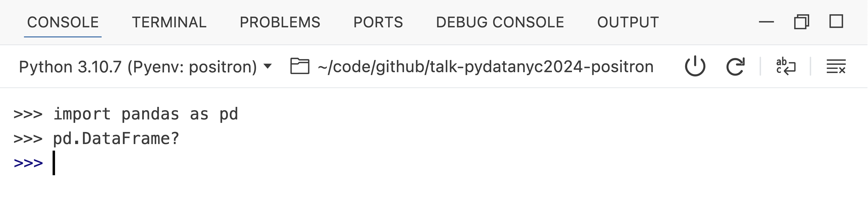Open the Python 3.10.7 interpreter selector
868x202 pixels.
tap(138, 66)
